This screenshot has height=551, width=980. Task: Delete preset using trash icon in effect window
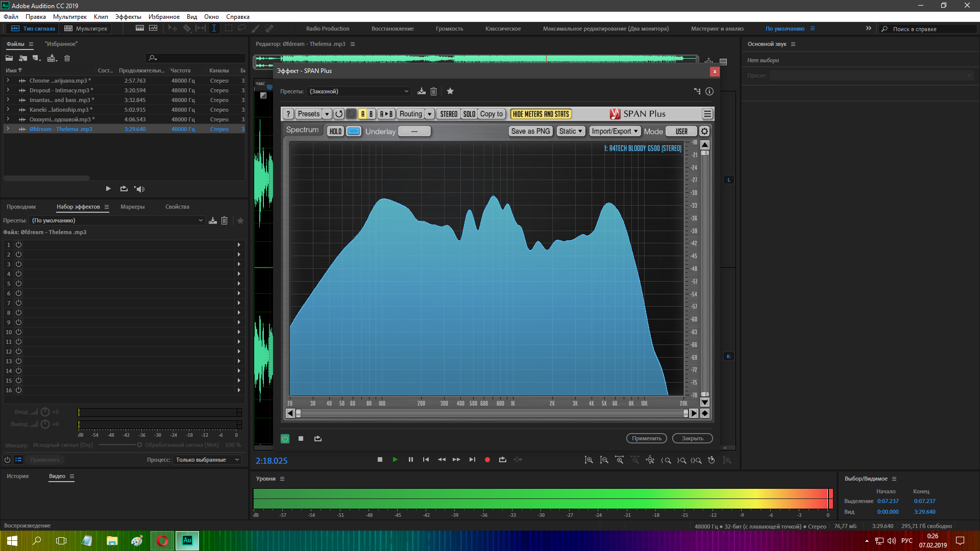click(x=433, y=91)
